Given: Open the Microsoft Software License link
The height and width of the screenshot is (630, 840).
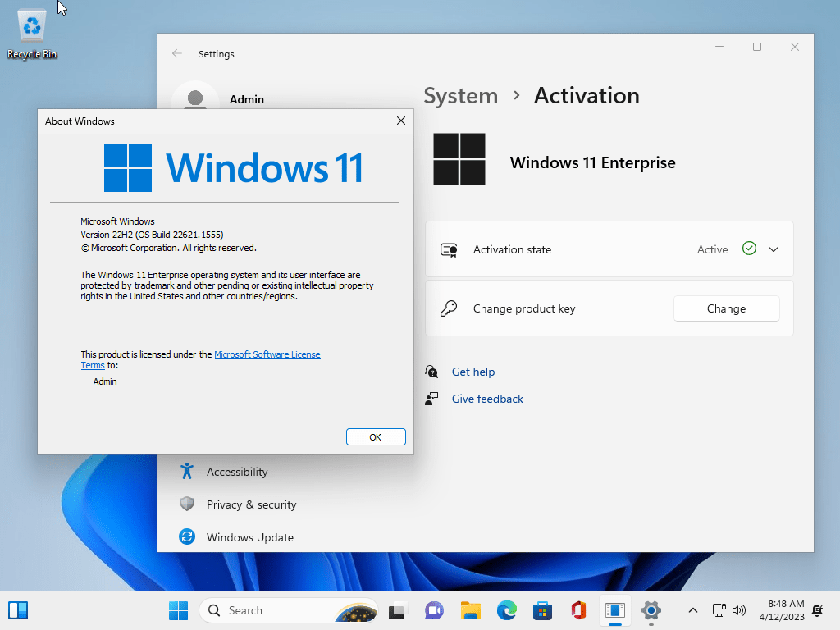Looking at the screenshot, I should 267,354.
